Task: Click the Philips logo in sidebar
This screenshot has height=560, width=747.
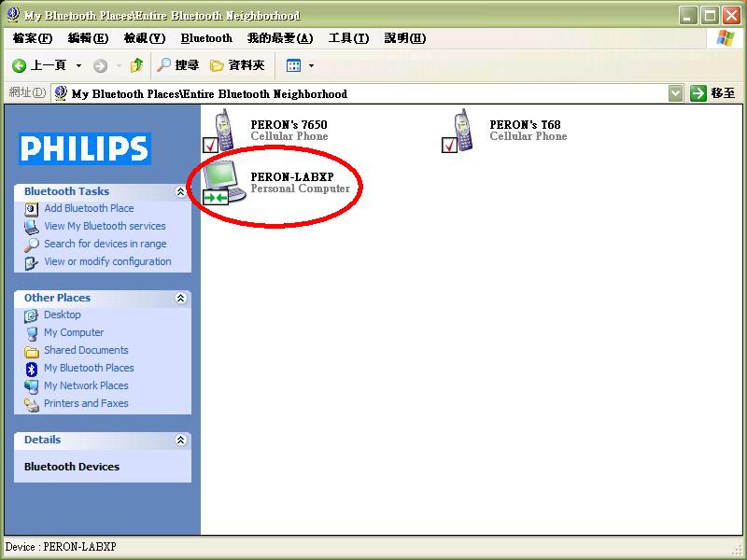Action: [x=85, y=148]
